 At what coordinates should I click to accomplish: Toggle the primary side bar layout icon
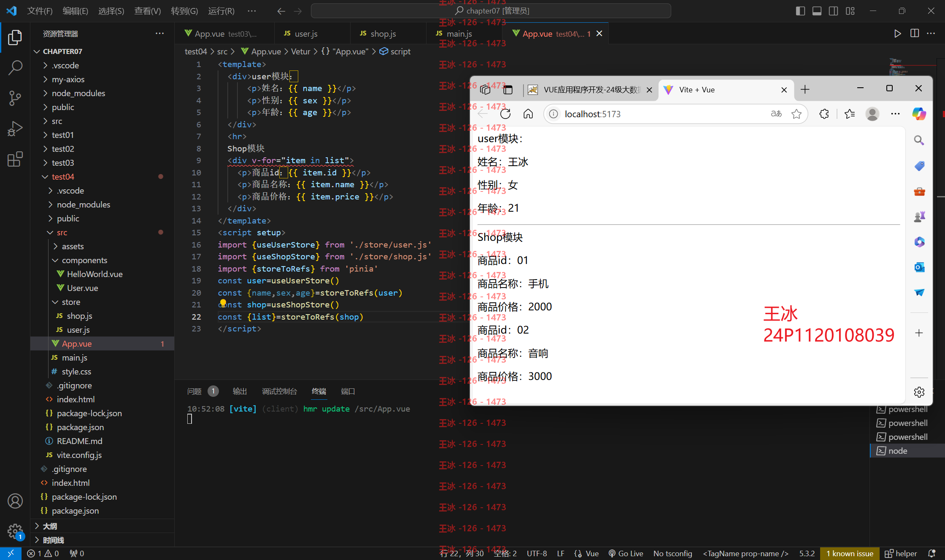tap(800, 11)
